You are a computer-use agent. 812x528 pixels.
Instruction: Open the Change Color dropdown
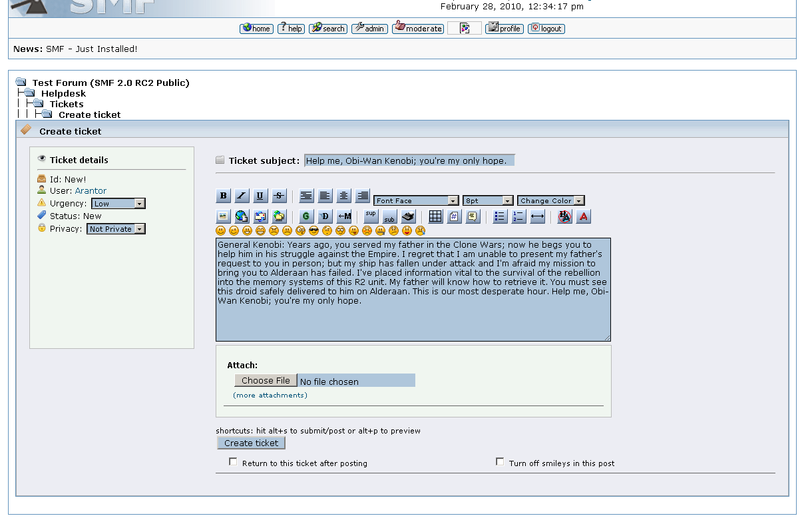[x=551, y=200]
